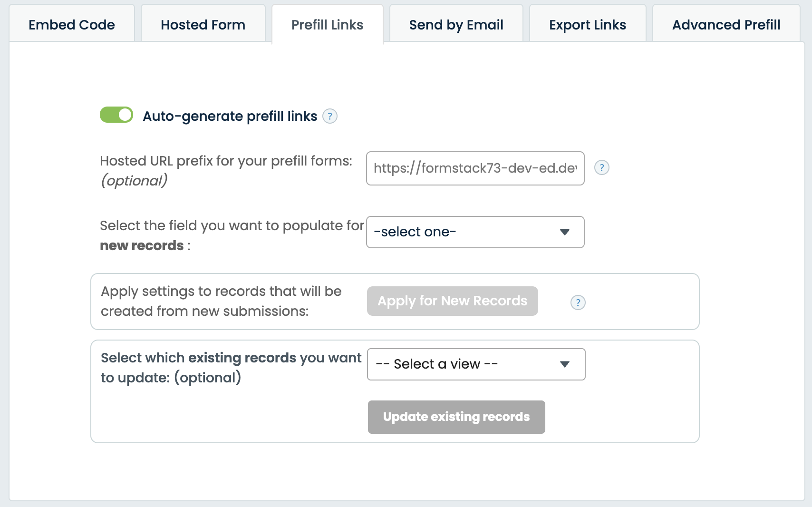The image size is (812, 507).
Task: Switch to the Embed Code tab
Action: (x=72, y=25)
